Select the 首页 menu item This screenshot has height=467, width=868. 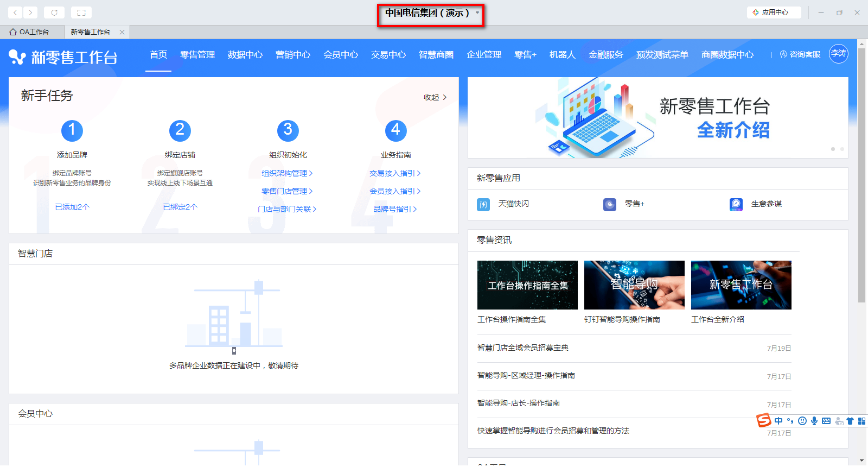pos(158,55)
